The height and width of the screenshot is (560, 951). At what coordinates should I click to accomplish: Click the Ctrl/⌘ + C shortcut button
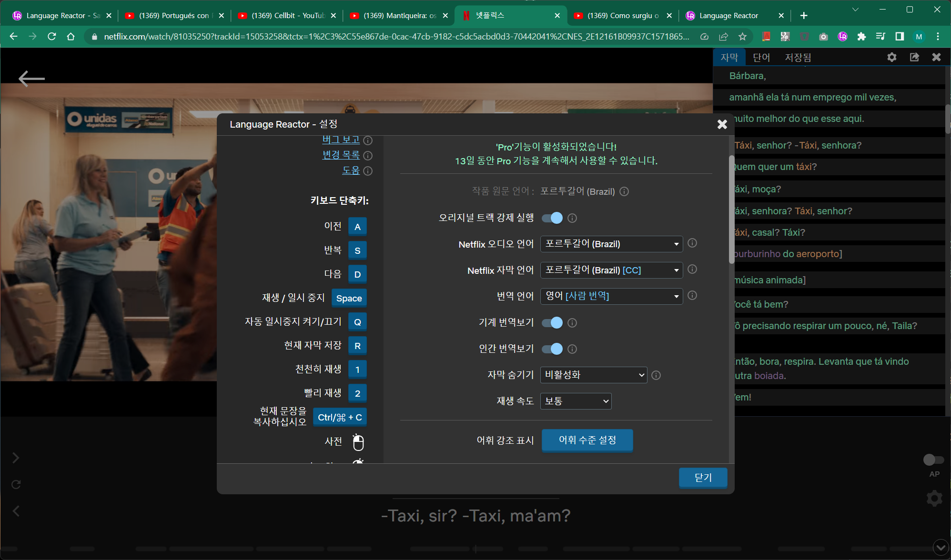(x=340, y=417)
